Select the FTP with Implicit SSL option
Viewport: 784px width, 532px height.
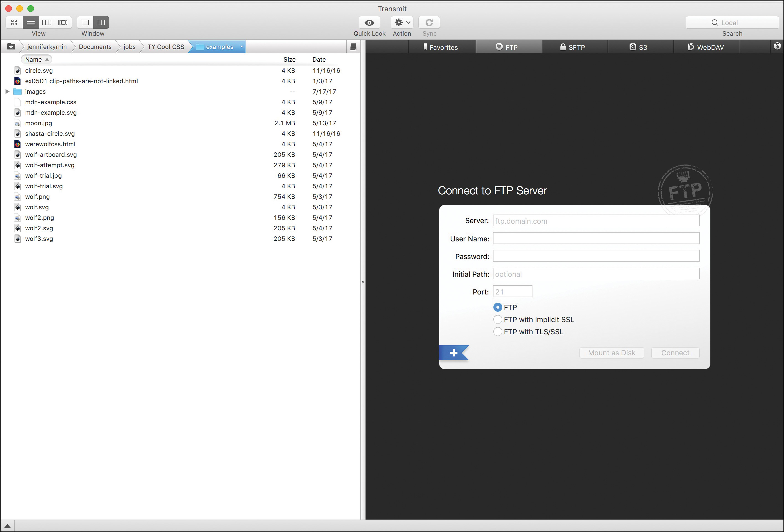498,319
